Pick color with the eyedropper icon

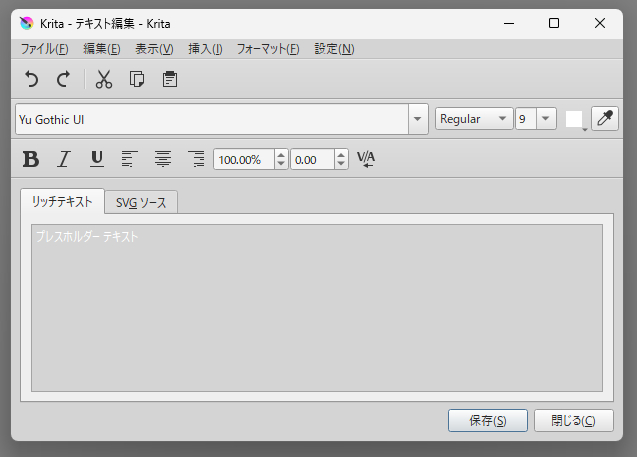604,119
